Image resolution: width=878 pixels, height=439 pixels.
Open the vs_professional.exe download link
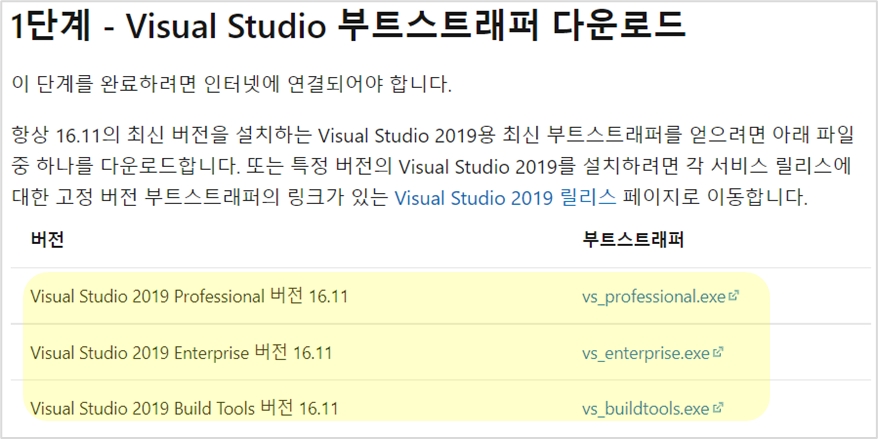point(654,296)
